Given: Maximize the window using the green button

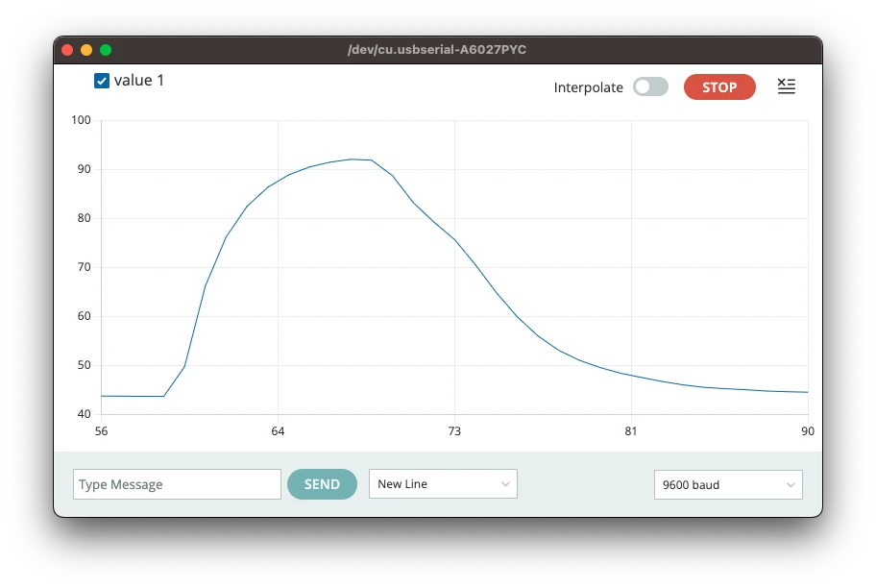Looking at the screenshot, I should tap(106, 50).
